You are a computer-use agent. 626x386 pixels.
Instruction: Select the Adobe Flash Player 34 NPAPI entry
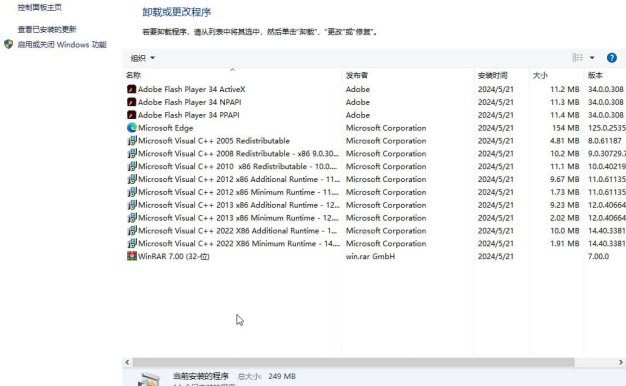(x=190, y=102)
